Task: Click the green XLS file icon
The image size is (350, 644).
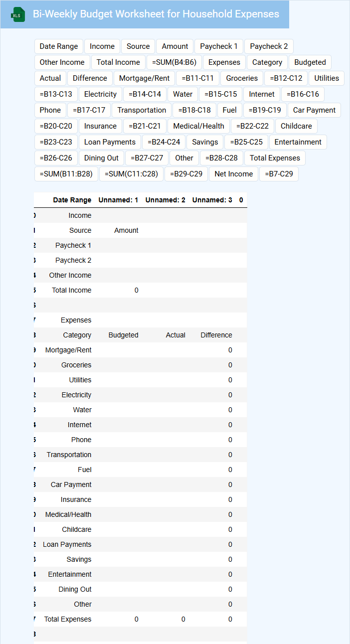Action: tap(18, 14)
